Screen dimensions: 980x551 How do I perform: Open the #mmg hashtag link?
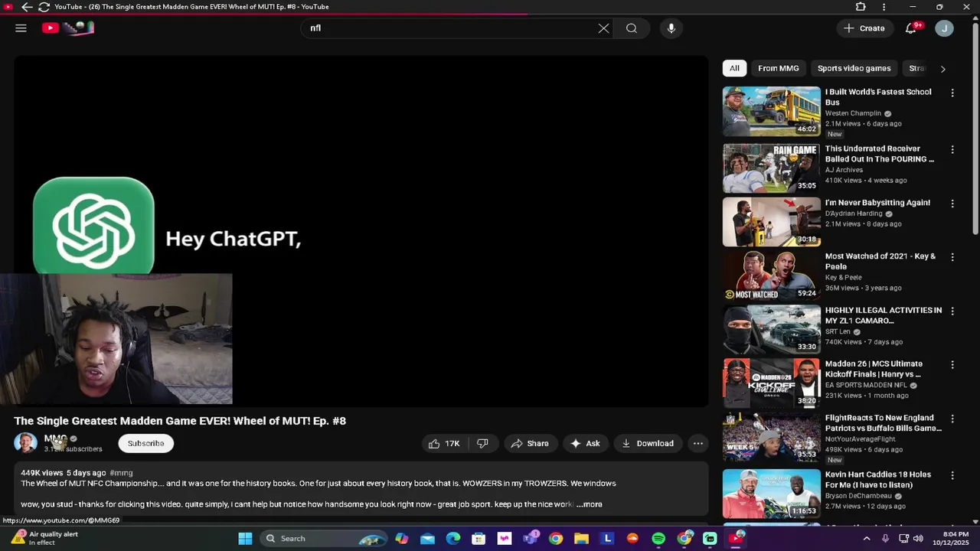pyautogui.click(x=121, y=473)
